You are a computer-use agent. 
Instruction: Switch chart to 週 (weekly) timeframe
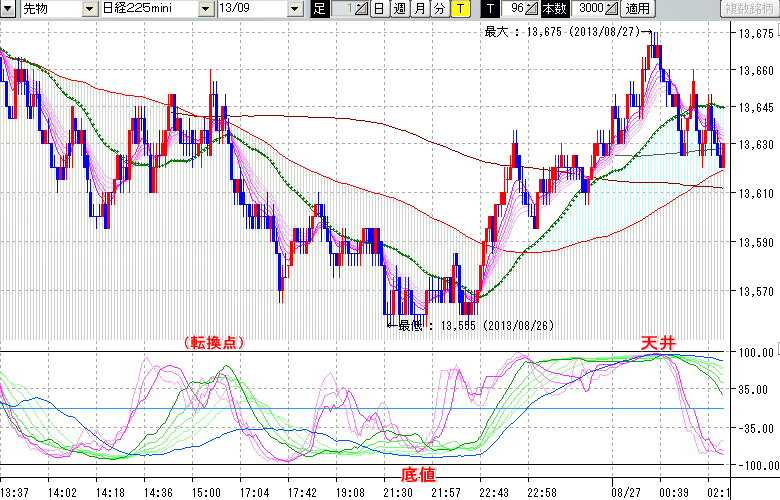pos(399,9)
